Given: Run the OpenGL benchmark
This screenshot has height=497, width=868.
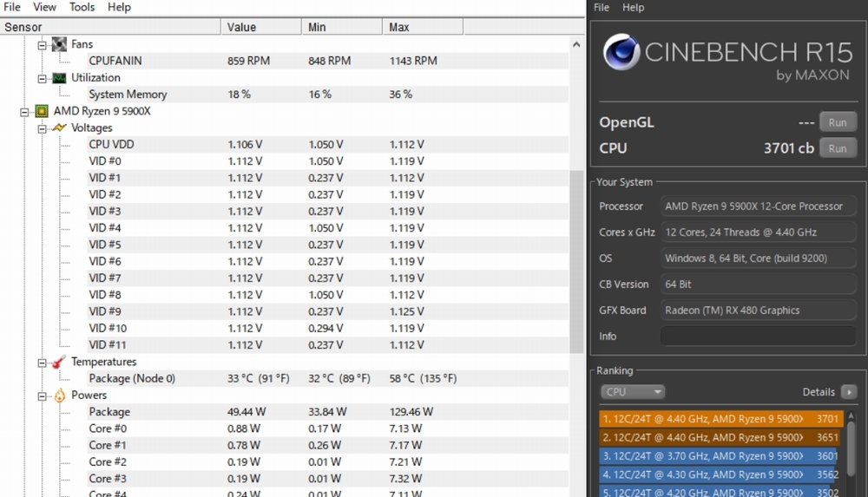Looking at the screenshot, I should [x=837, y=122].
